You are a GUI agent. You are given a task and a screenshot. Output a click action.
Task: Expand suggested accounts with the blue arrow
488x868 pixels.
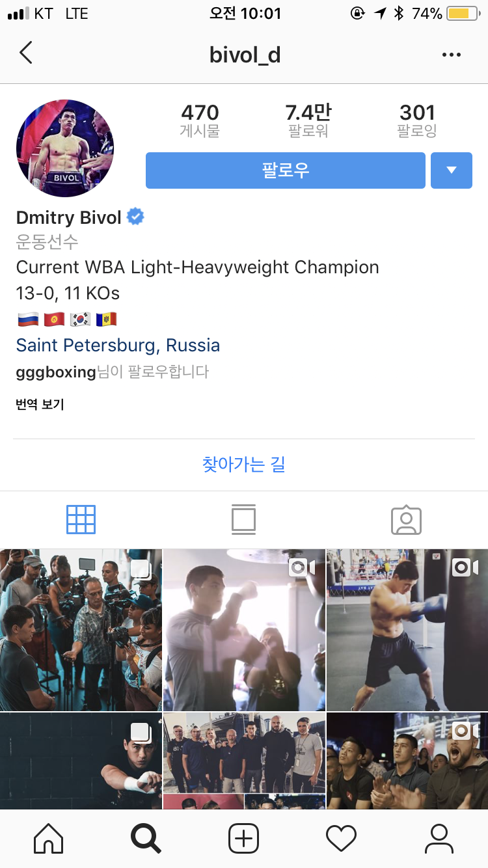pos(452,170)
